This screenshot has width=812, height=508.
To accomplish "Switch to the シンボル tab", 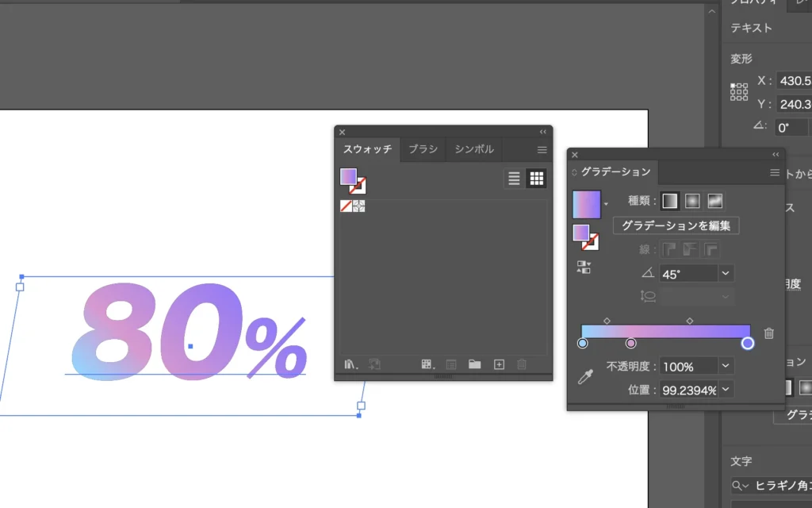I will click(x=474, y=149).
